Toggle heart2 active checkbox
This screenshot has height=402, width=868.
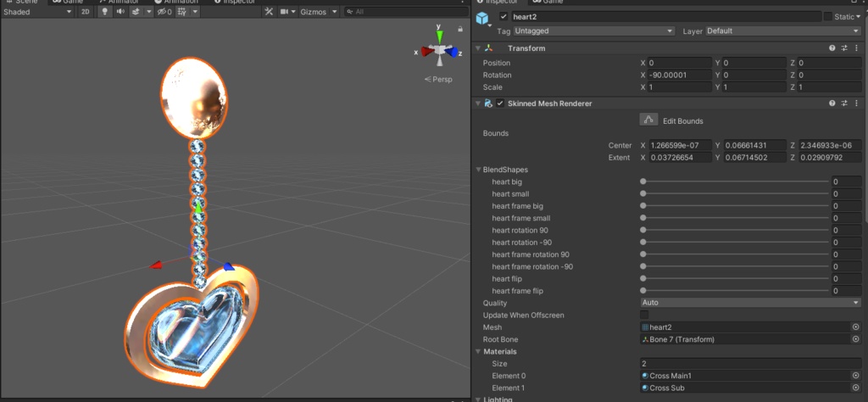tap(504, 17)
